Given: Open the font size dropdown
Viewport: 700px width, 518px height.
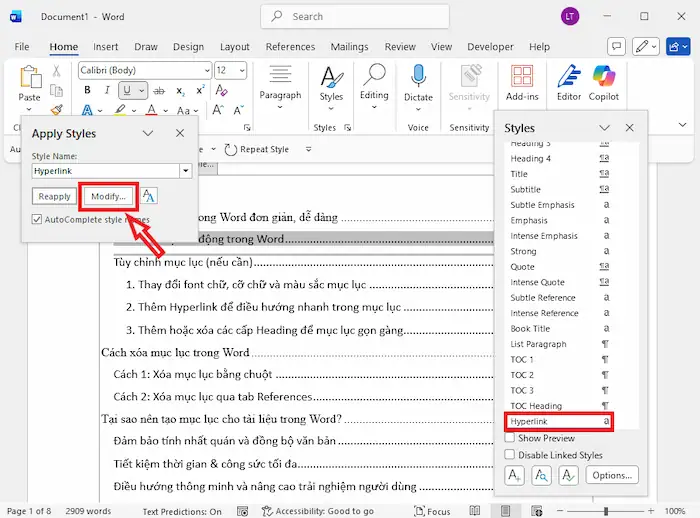Looking at the screenshot, I should click(242, 70).
